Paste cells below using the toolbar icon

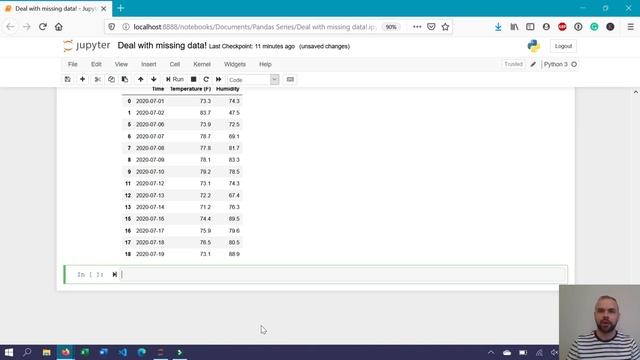tap(125, 79)
